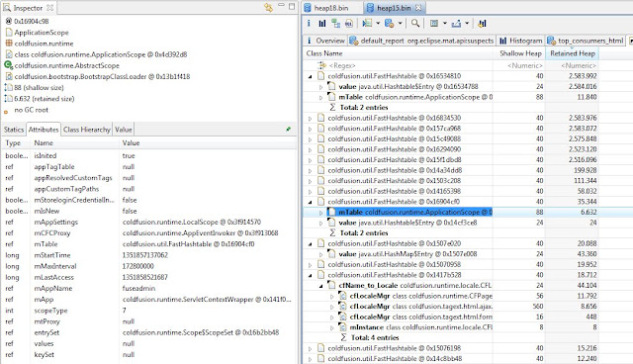Open dropdown arrow next to the report icon

[378, 24]
